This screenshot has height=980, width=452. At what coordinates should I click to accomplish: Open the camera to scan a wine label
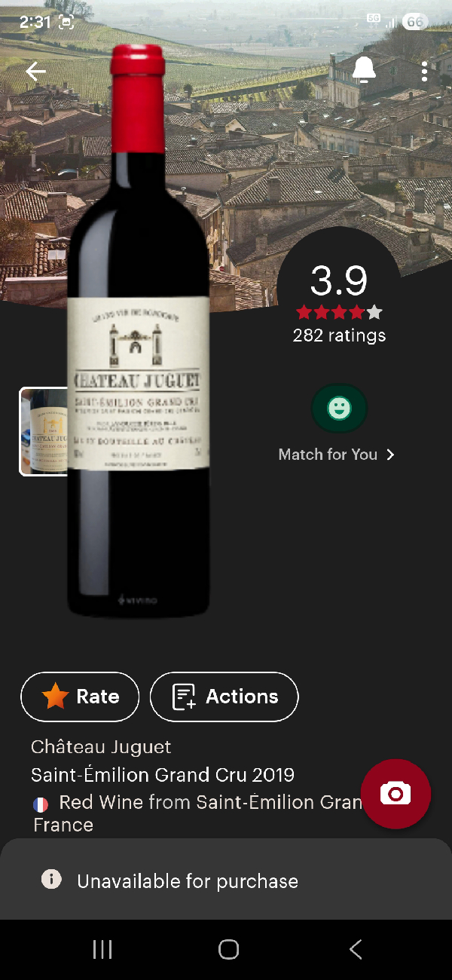click(x=396, y=794)
